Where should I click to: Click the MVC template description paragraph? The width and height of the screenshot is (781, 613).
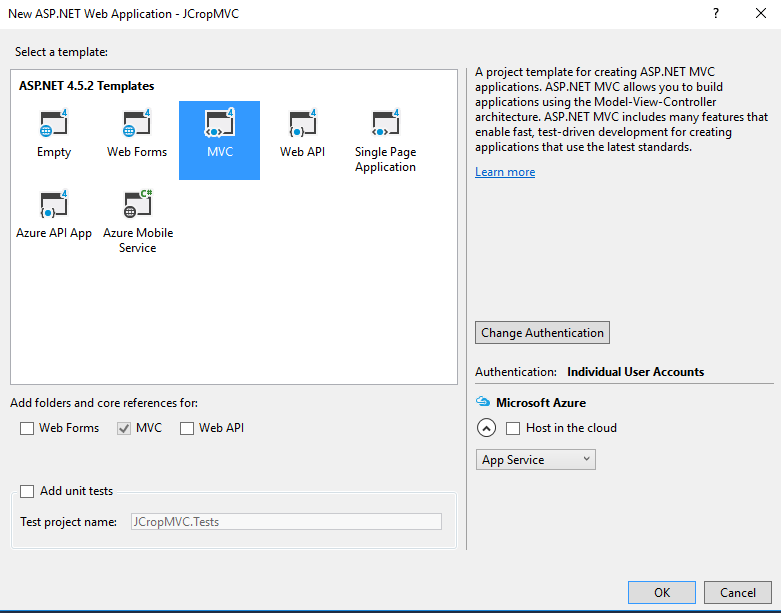[621, 110]
